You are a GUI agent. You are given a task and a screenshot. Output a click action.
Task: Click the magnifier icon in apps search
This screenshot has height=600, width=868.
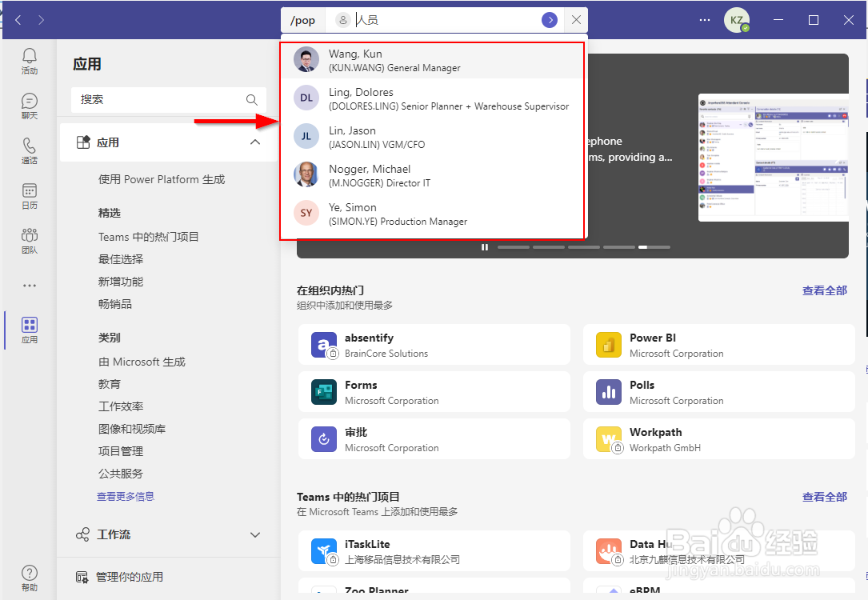[x=252, y=100]
